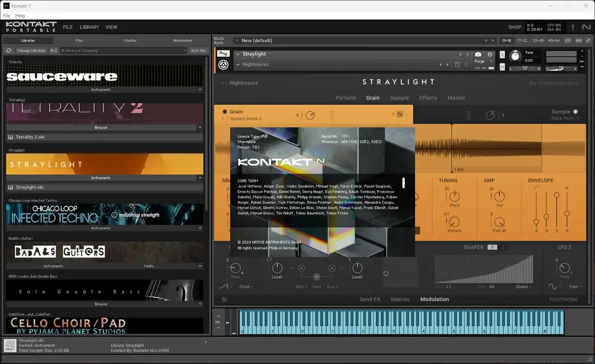Open instrument options with the wrench icon
The height and width of the screenshot is (364, 595).
(x=223, y=54)
